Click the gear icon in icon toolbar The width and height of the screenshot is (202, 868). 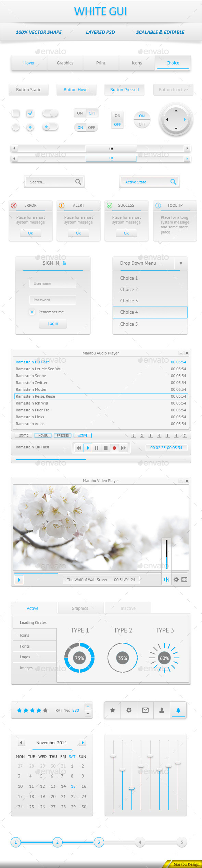pyautogui.click(x=129, y=710)
